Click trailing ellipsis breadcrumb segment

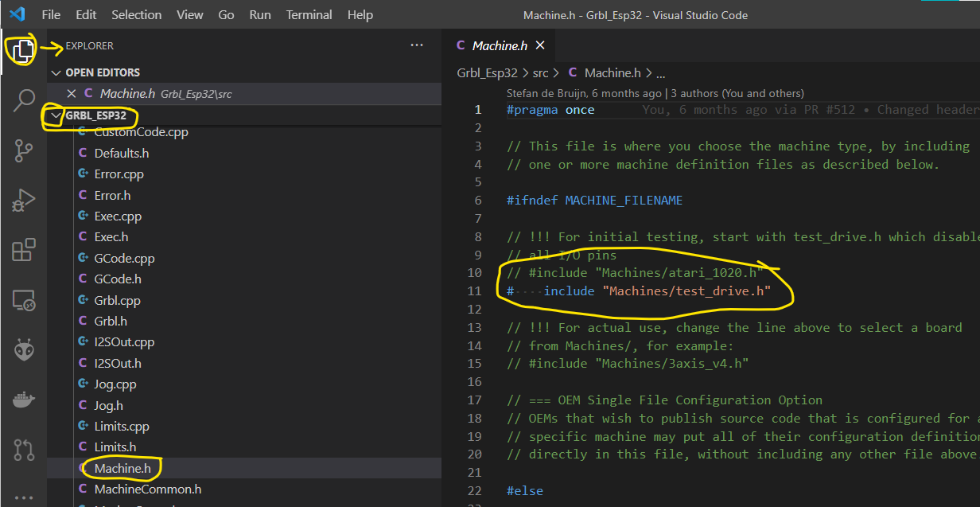tap(662, 72)
